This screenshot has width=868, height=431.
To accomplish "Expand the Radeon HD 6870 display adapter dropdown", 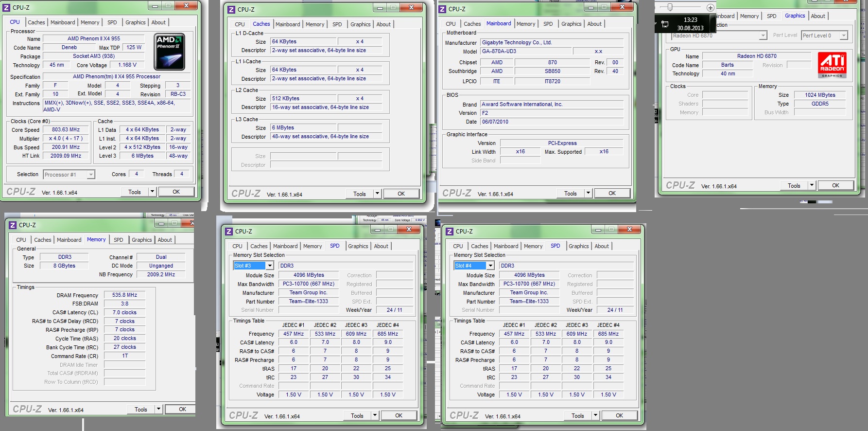I will pos(763,36).
